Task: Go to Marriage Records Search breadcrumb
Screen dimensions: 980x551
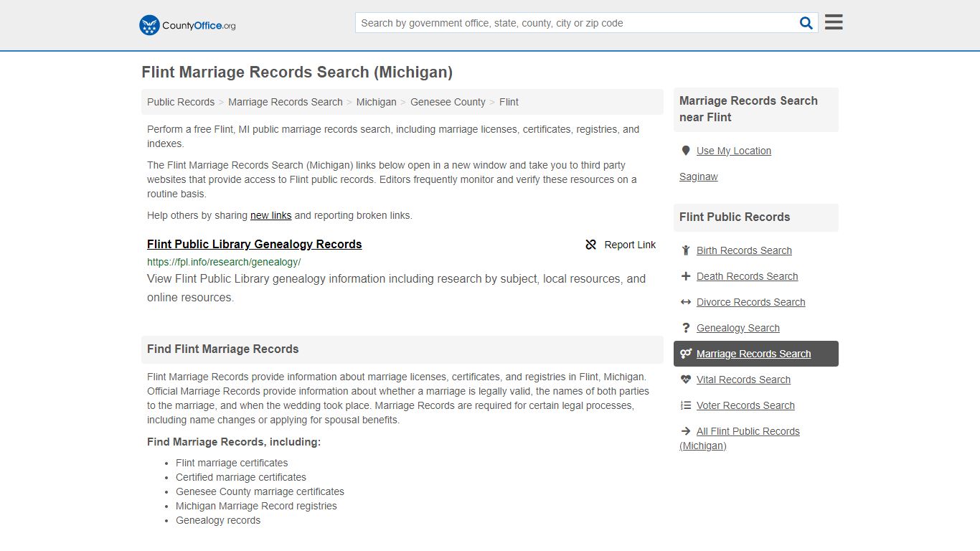Action: pos(286,102)
